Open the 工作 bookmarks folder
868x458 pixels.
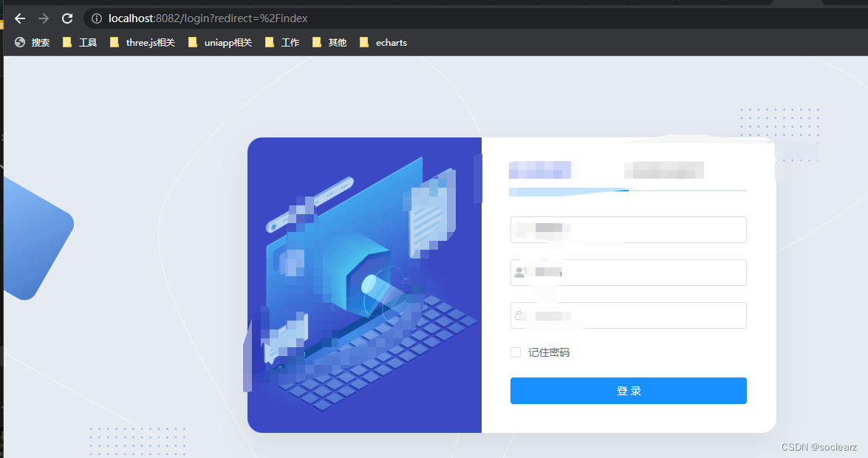pyautogui.click(x=282, y=43)
